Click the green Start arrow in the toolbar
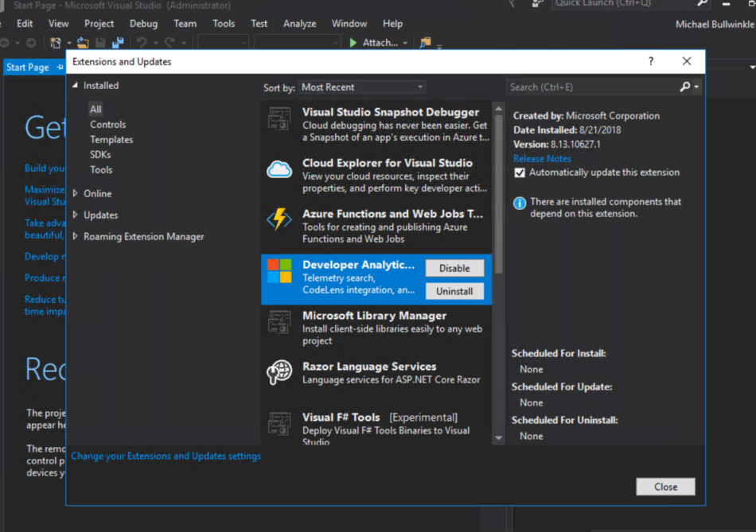Image resolution: width=756 pixels, height=532 pixels. click(353, 43)
